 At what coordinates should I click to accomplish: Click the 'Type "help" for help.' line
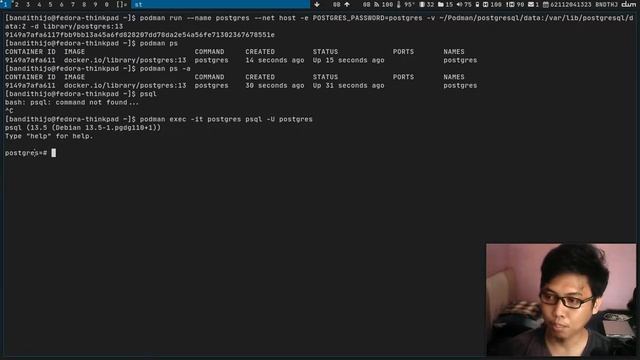point(49,136)
